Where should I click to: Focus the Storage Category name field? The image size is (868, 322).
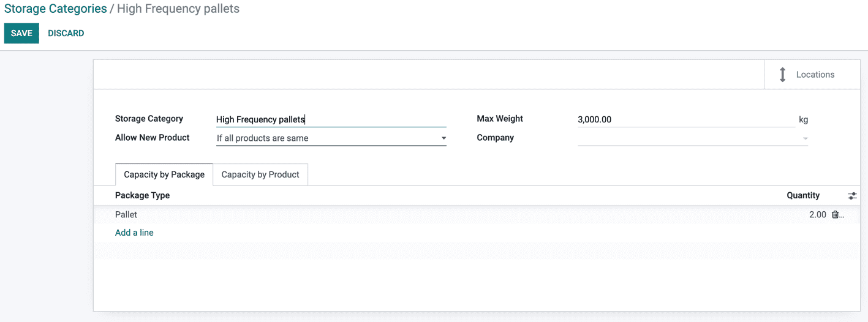tap(331, 119)
